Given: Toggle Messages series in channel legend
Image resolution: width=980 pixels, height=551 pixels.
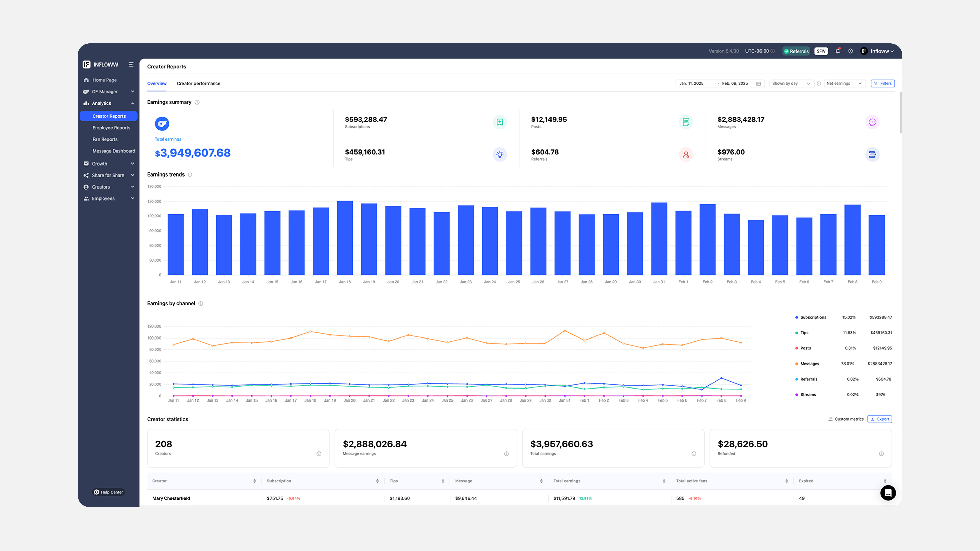Looking at the screenshot, I should (x=809, y=364).
